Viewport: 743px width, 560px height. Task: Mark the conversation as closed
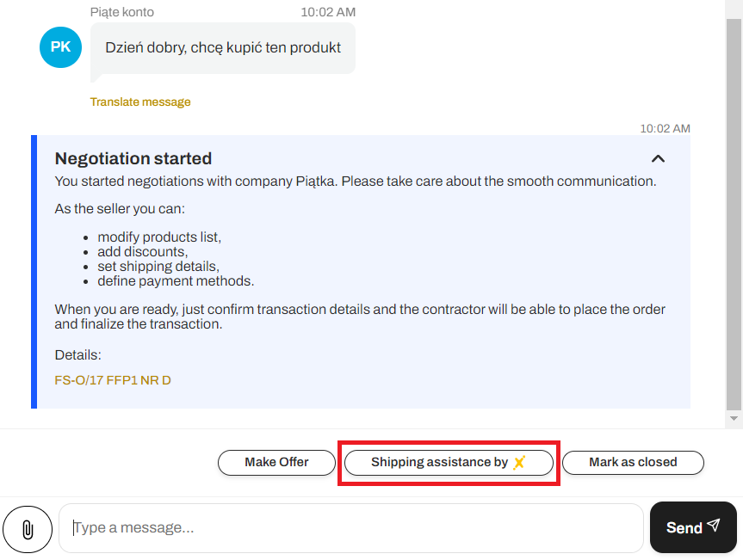633,463
